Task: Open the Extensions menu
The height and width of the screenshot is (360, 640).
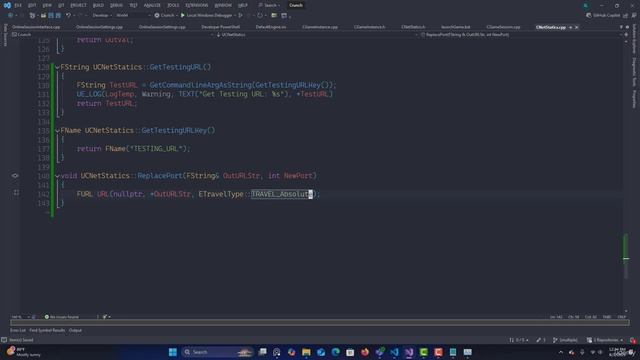Action: pyautogui.click(x=196, y=5)
